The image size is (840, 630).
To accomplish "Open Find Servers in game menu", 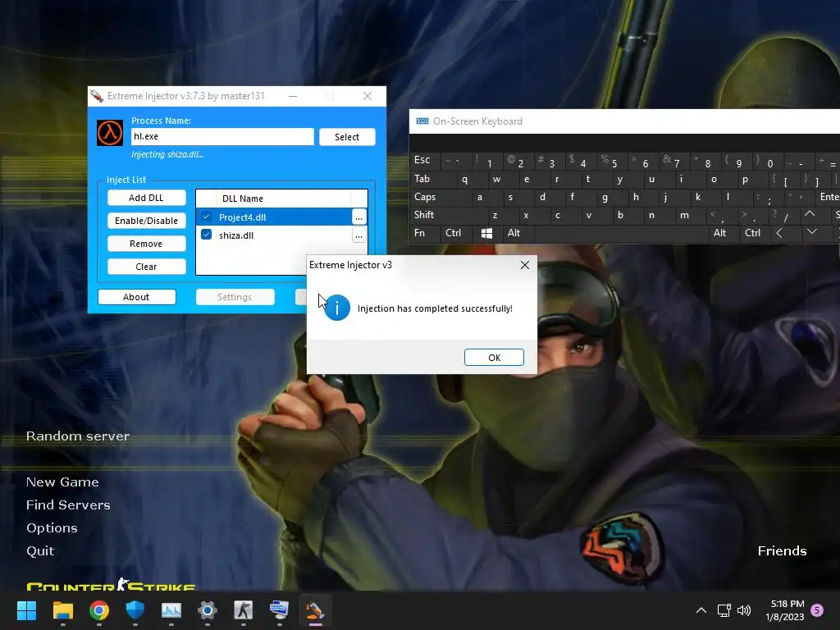I will coord(68,505).
